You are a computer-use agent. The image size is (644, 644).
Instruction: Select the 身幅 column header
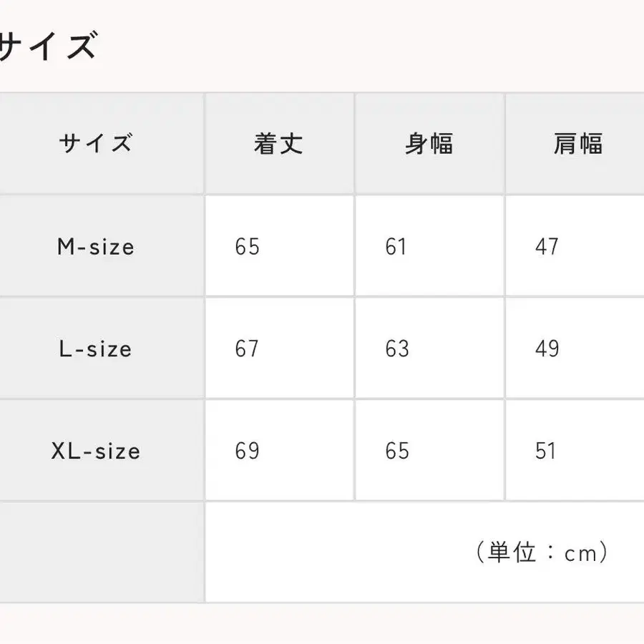429,144
